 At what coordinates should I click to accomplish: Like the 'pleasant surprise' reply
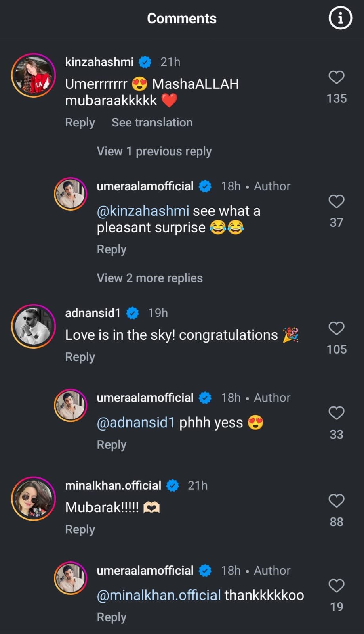[x=336, y=201]
